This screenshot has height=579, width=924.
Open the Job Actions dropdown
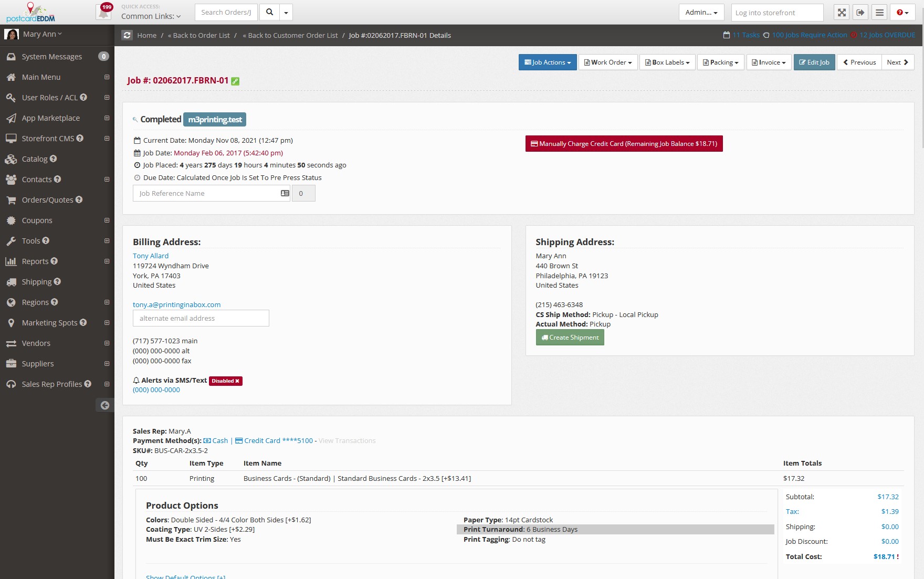[x=547, y=62]
